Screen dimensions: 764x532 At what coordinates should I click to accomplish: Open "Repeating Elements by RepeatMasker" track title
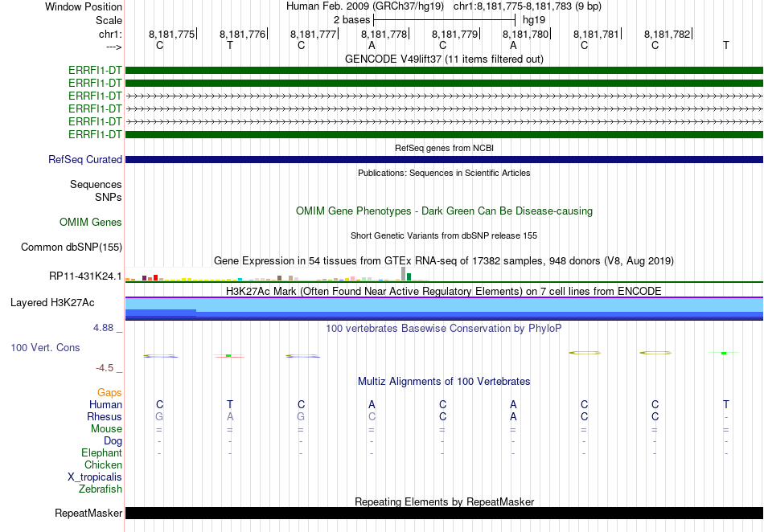coord(444,501)
